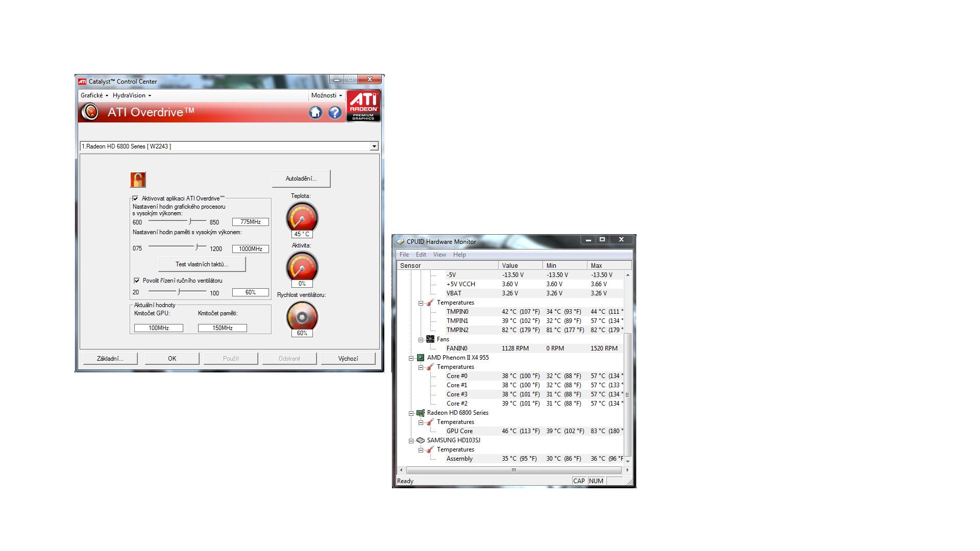Image resolution: width=980 pixels, height=551 pixels.
Task: Click the Fans category fan icon
Action: pyautogui.click(x=430, y=339)
